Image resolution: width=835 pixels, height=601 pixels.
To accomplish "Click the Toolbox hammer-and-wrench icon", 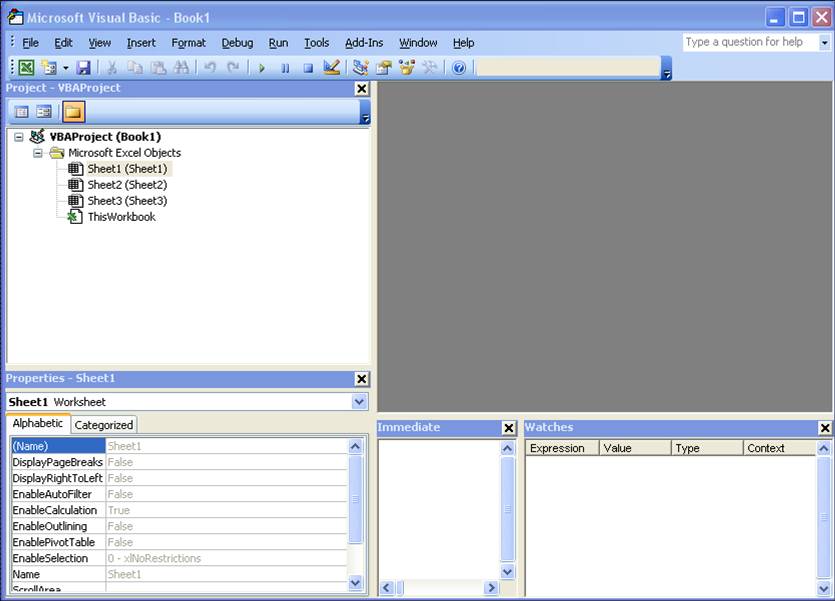I will point(430,68).
